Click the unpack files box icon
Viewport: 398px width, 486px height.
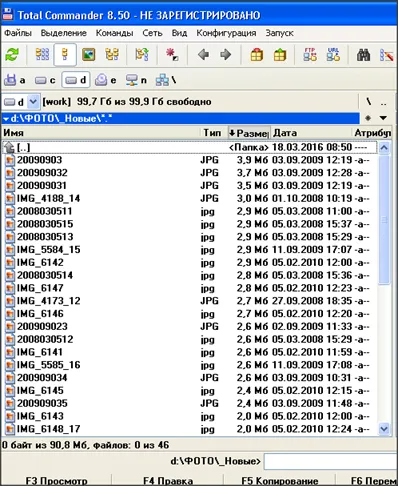[x=280, y=55]
